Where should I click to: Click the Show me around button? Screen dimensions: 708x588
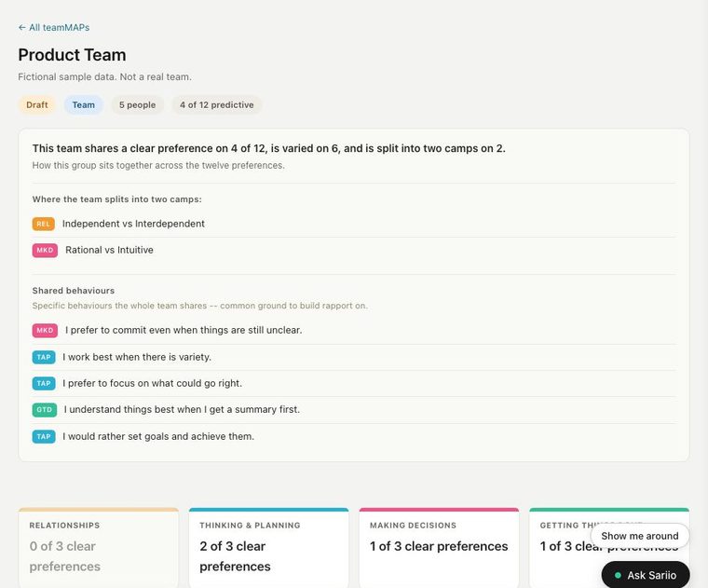coord(640,536)
